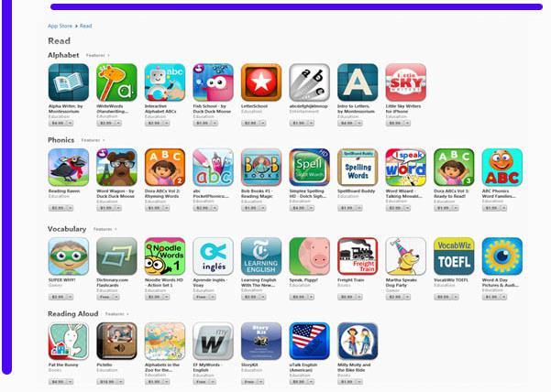This screenshot has width=551, height=392.
Task: Open the Learning English New York Times icon
Action: pyautogui.click(x=261, y=256)
